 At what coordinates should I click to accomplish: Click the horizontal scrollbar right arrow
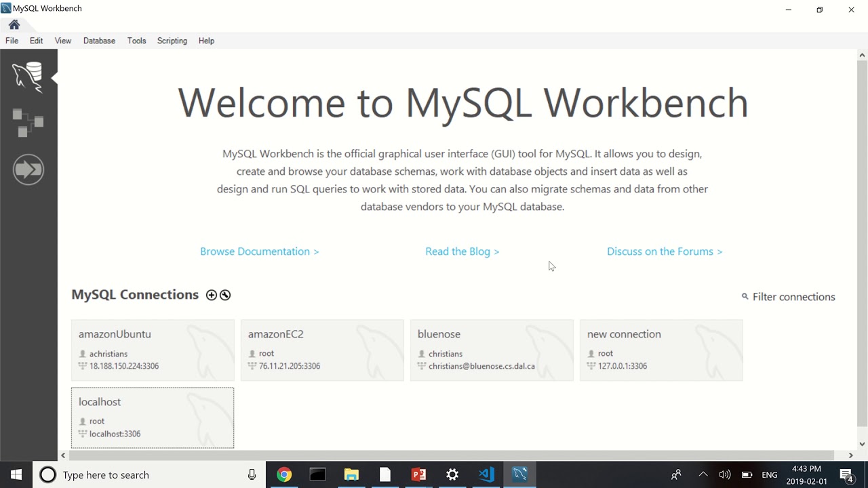[x=850, y=455]
